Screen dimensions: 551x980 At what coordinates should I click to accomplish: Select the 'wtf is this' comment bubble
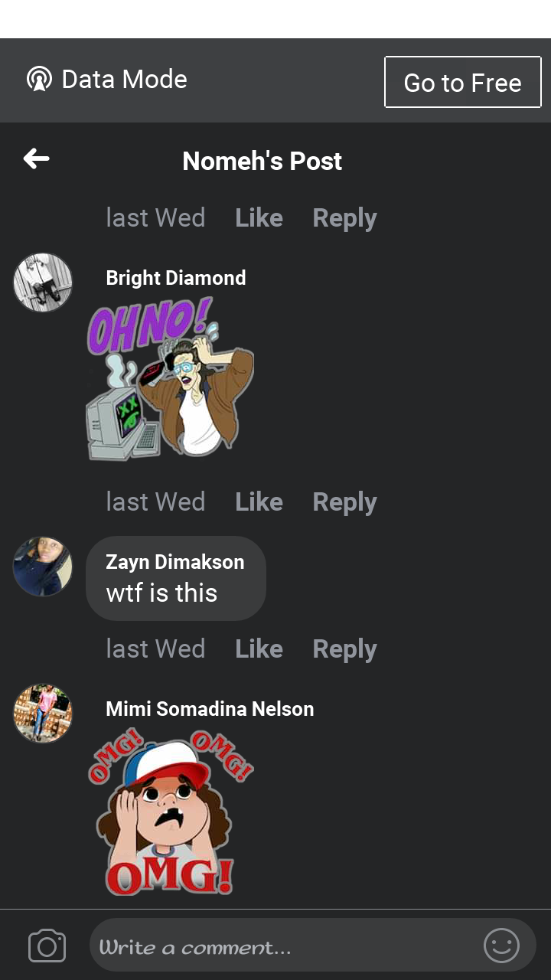(x=176, y=578)
